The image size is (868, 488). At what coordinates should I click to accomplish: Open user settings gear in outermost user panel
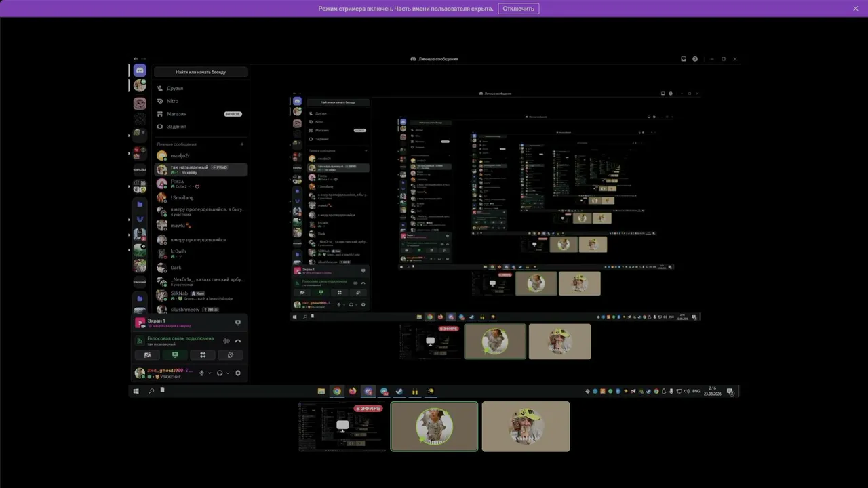tap(238, 373)
